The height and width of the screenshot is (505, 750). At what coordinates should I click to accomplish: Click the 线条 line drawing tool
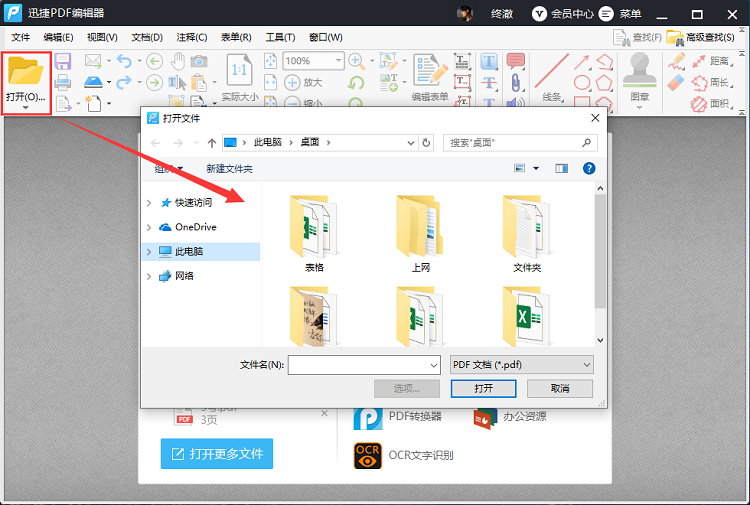(x=551, y=73)
